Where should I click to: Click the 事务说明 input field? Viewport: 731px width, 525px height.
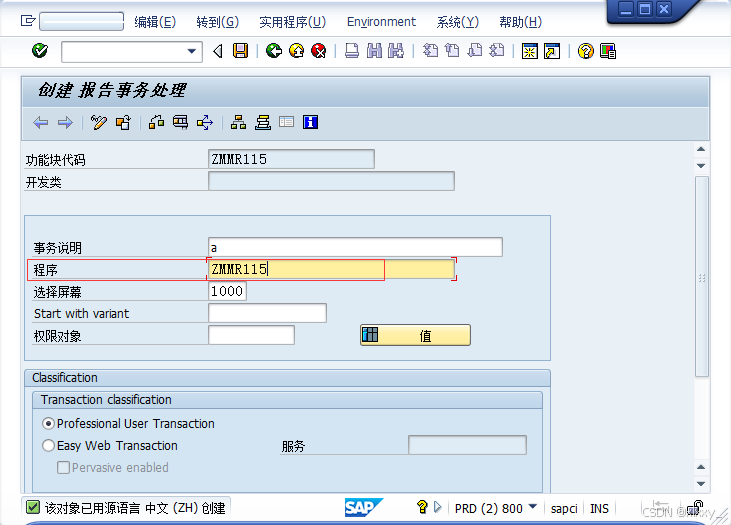[x=355, y=247]
